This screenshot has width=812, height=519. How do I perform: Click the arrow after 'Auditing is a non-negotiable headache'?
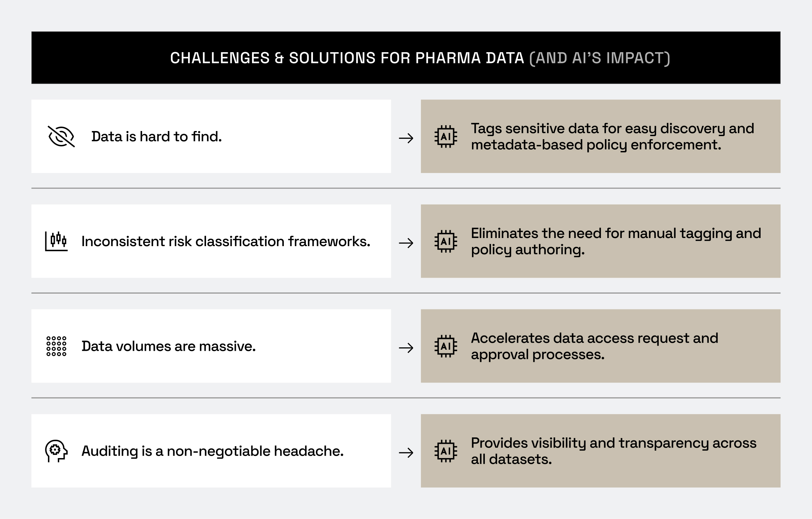406,453
